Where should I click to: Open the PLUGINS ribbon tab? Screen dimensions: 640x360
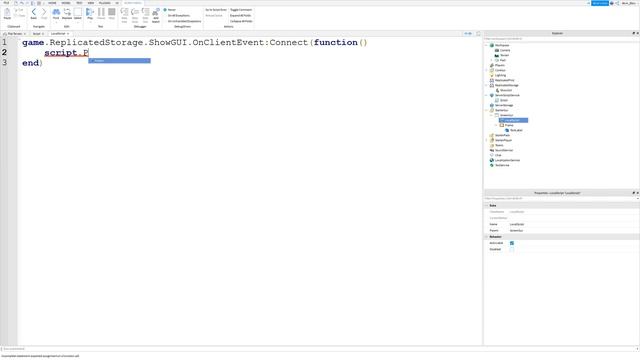tap(104, 3)
